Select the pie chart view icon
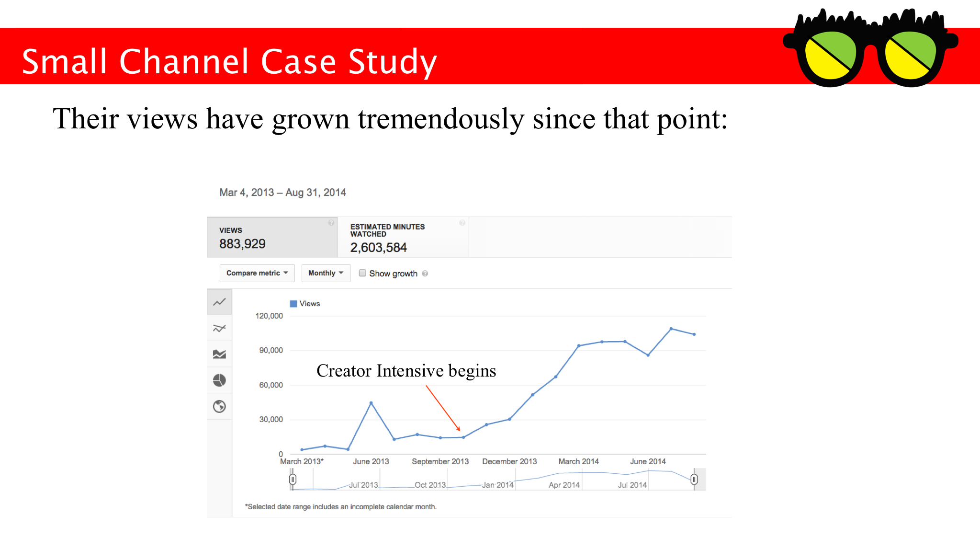 [221, 380]
